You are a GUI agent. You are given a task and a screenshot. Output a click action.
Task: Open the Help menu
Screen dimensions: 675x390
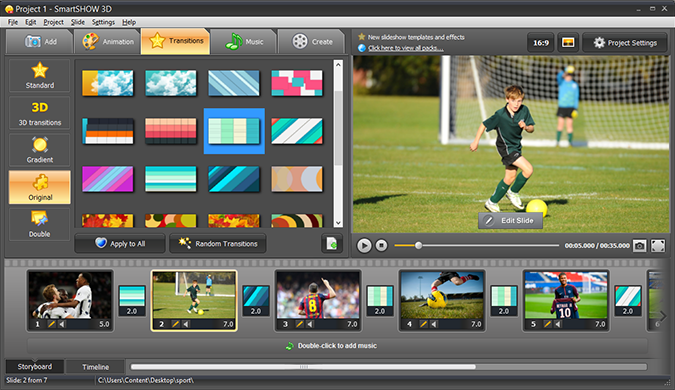point(129,22)
